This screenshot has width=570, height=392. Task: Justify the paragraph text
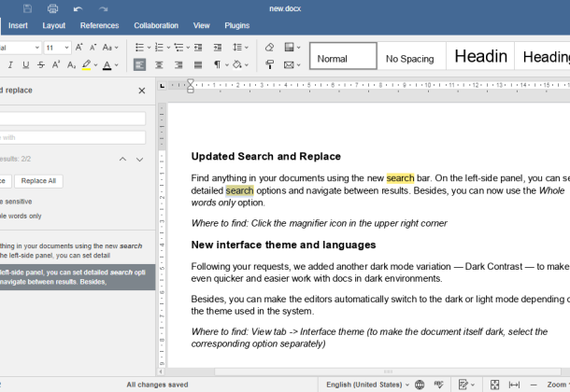198,65
